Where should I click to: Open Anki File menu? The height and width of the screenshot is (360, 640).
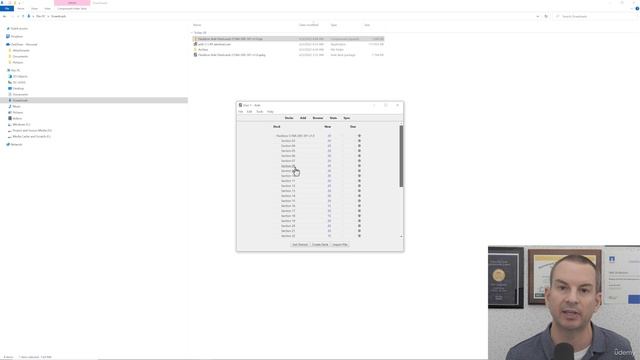[x=241, y=111]
